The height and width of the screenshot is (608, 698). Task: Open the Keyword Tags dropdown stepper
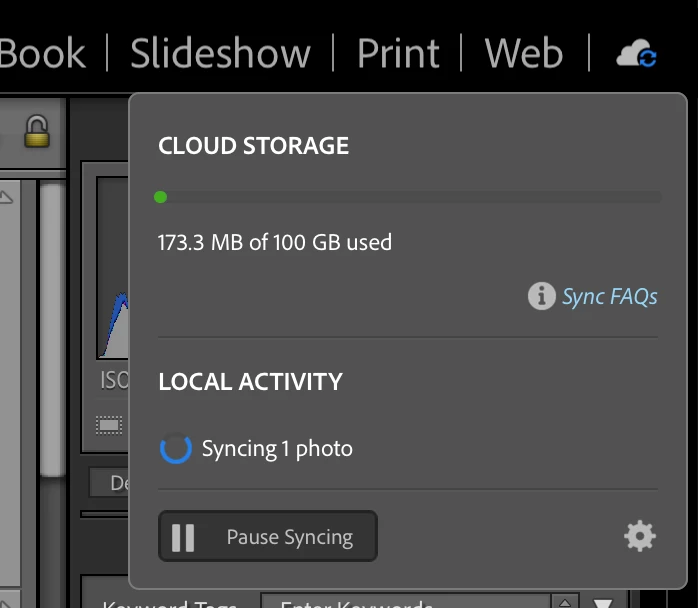click(x=565, y=603)
